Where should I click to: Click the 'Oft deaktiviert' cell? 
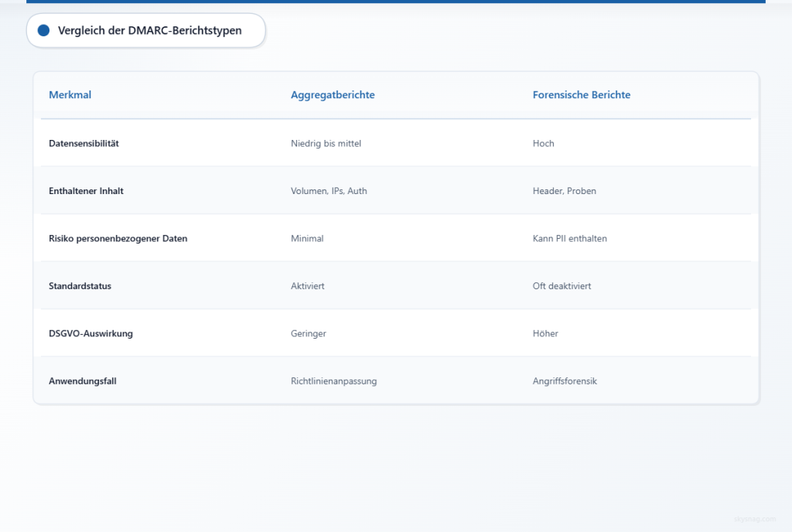tap(562, 285)
